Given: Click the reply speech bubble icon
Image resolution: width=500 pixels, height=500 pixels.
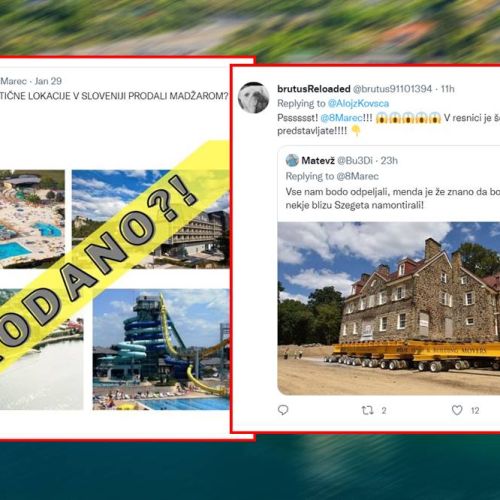Looking at the screenshot, I should point(283,410).
